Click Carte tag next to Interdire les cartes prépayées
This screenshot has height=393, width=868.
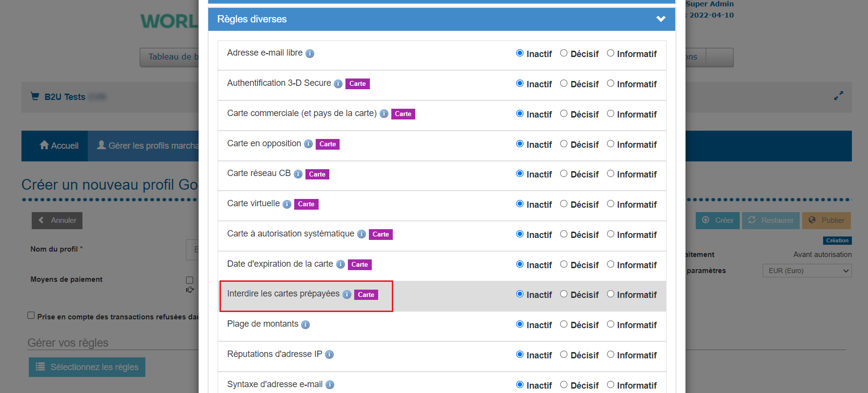366,295
